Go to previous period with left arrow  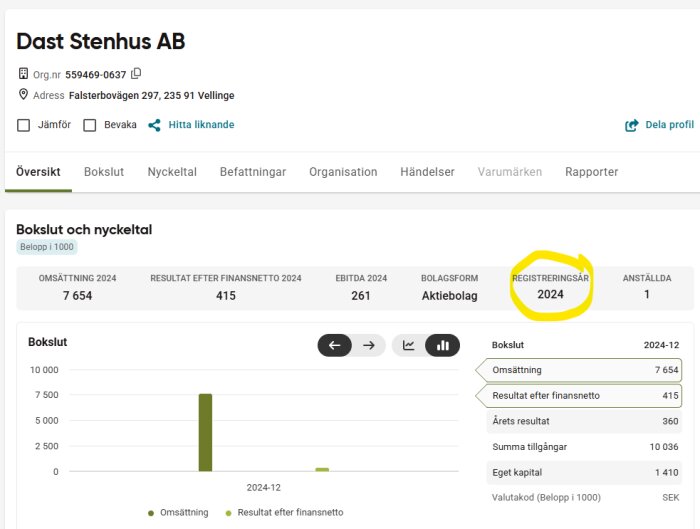click(335, 346)
